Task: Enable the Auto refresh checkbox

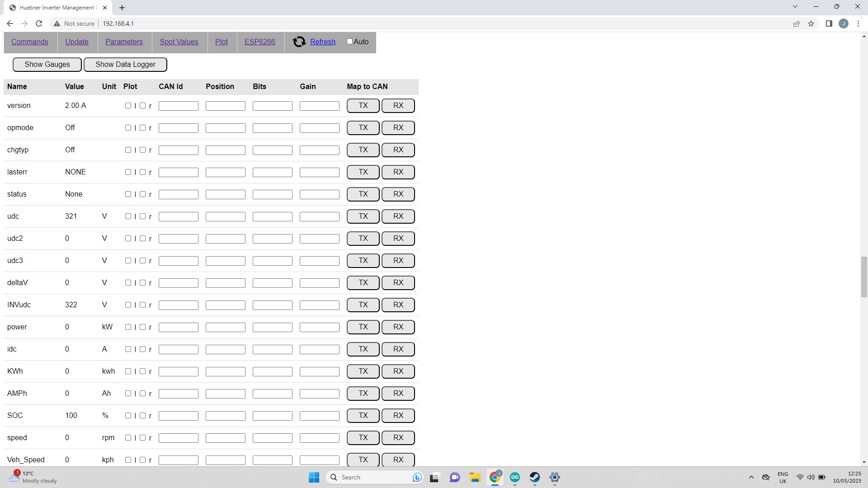Action: click(x=349, y=42)
